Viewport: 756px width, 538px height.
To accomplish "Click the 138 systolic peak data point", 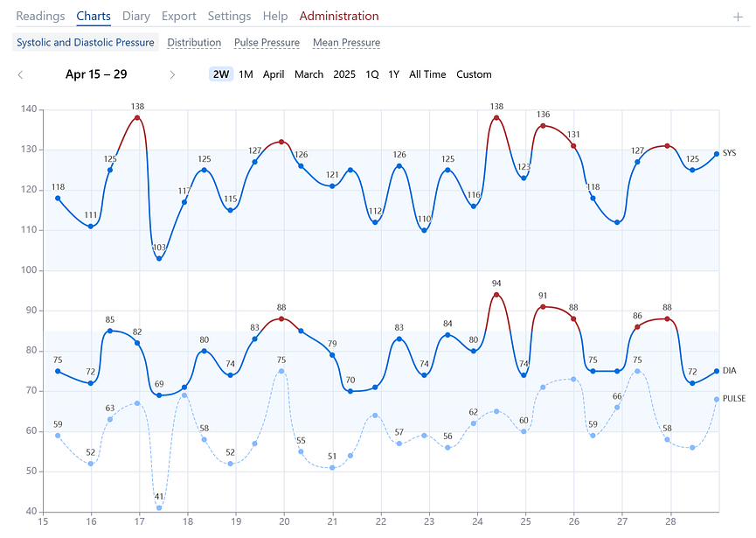I will point(137,118).
